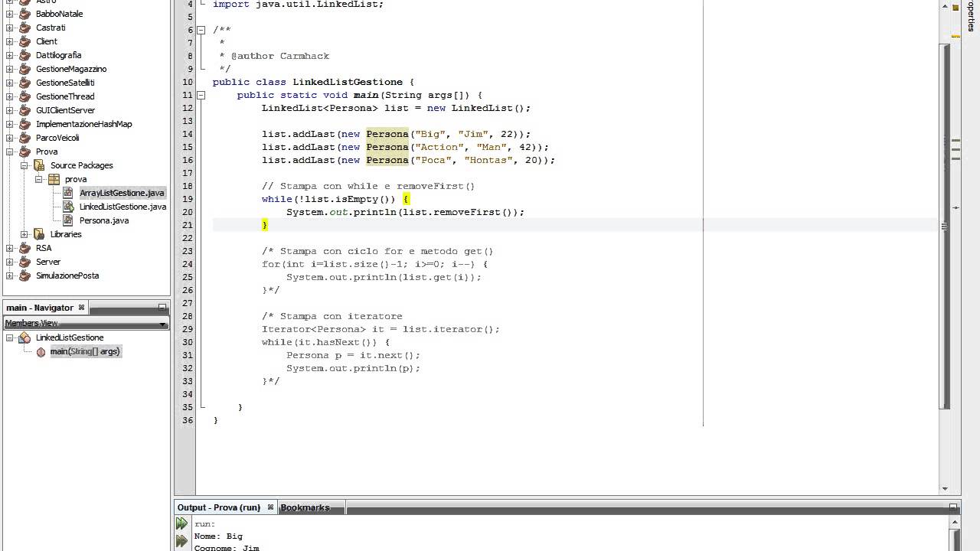This screenshot has width=980, height=551.
Task: Click the LinkedListGestione class icon in Navigator
Action: 24,337
